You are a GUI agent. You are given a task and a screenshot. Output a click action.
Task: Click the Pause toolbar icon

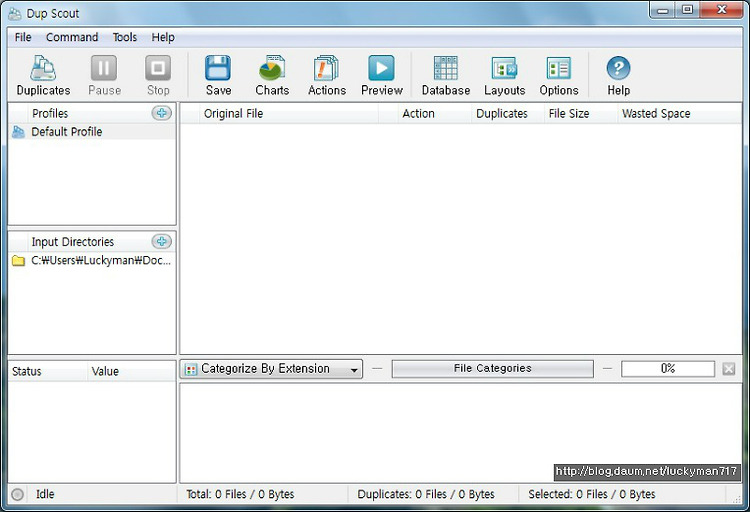104,68
